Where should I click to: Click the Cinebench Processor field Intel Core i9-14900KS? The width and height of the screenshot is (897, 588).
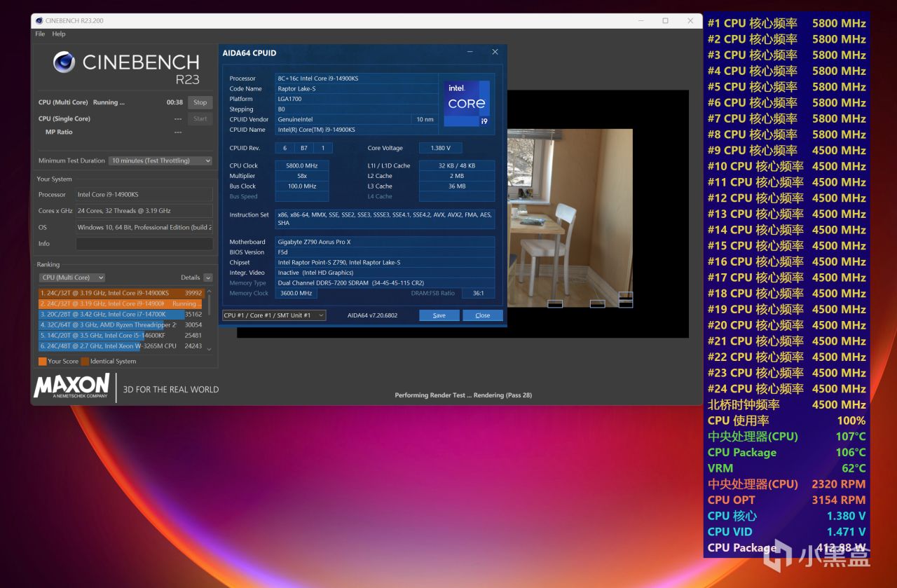point(144,195)
